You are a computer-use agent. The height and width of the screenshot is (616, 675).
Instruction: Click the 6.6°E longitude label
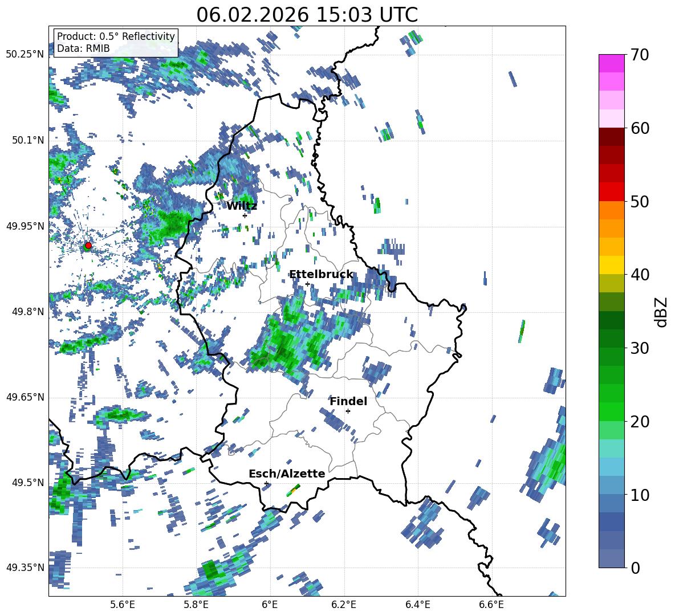(491, 605)
